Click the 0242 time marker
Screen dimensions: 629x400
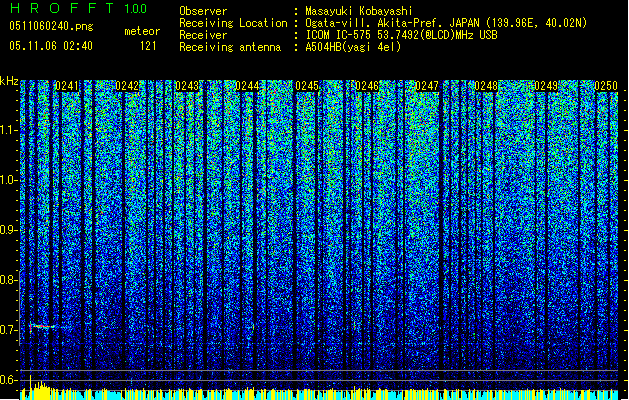tap(127, 86)
